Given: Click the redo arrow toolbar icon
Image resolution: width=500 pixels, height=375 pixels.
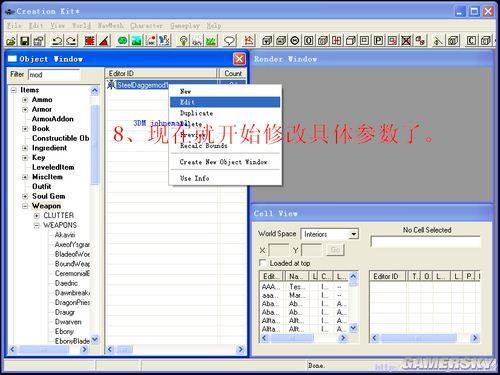Looking at the screenshot, I should point(71,41).
